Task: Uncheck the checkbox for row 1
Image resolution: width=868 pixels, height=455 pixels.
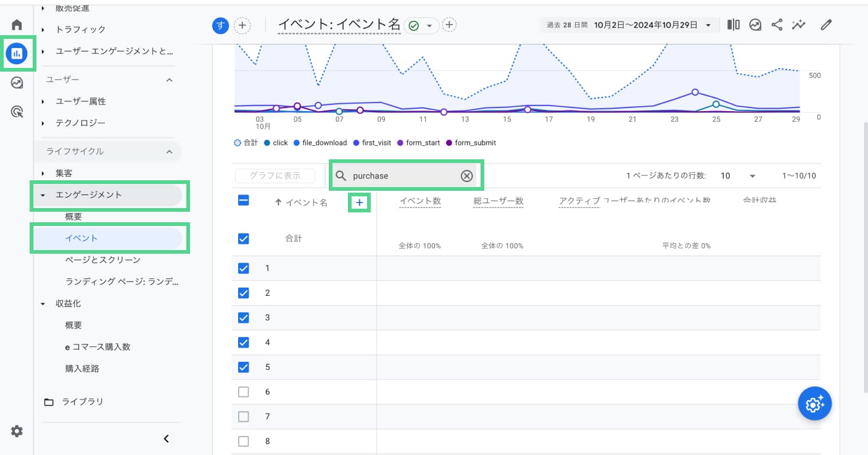Action: pos(243,268)
